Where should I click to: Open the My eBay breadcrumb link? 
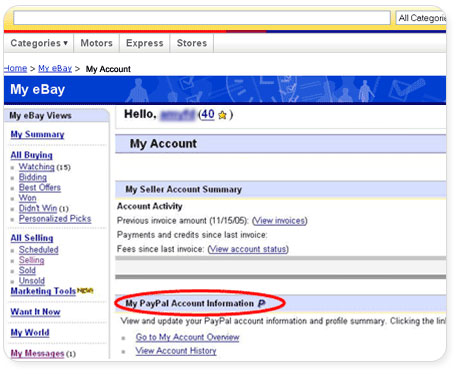(x=55, y=68)
